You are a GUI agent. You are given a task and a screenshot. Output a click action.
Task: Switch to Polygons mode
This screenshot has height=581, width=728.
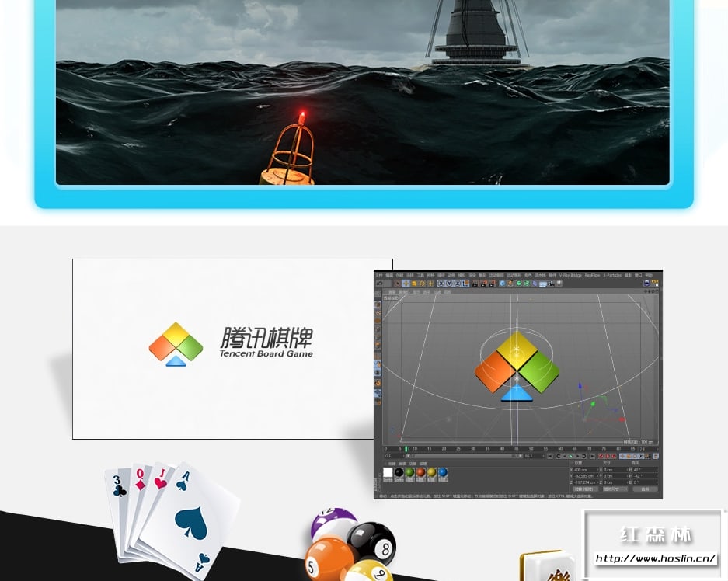coord(378,345)
